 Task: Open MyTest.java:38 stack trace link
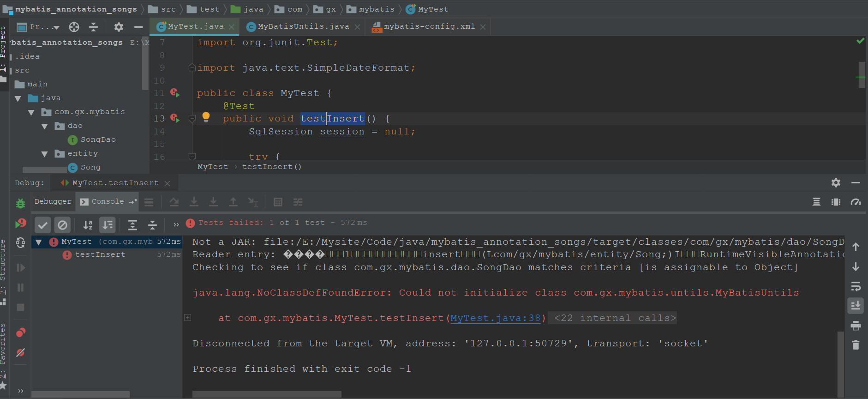pyautogui.click(x=495, y=318)
